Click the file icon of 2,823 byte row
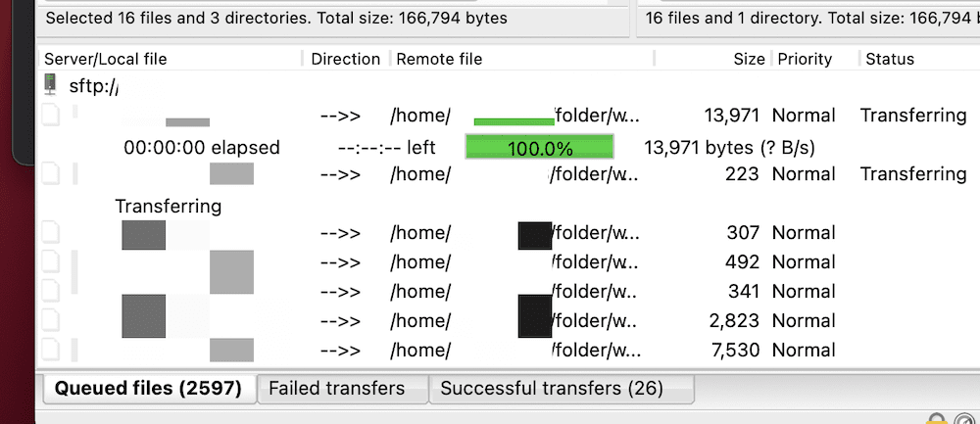980x424 pixels. (x=51, y=321)
